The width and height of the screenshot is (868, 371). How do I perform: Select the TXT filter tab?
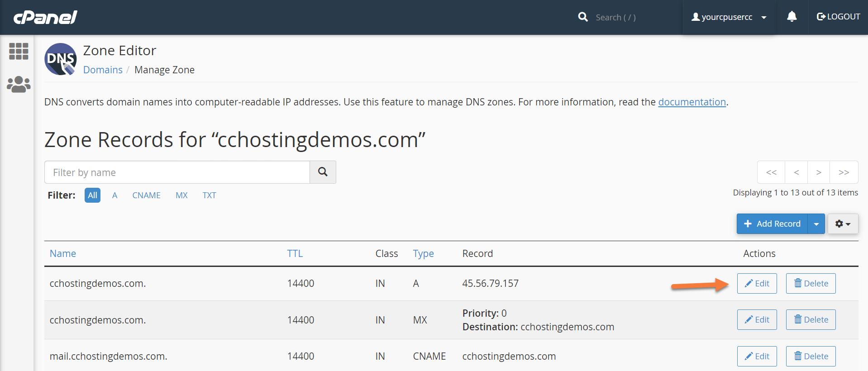209,195
